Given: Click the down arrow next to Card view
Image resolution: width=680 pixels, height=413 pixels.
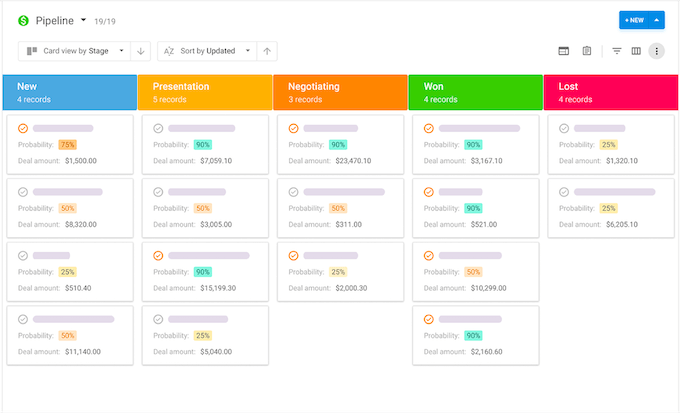Looking at the screenshot, I should (x=140, y=51).
